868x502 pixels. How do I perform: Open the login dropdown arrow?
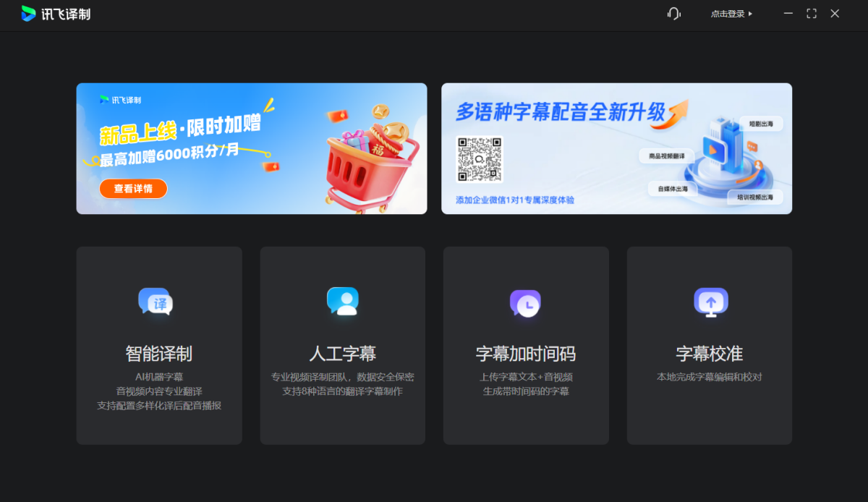750,14
